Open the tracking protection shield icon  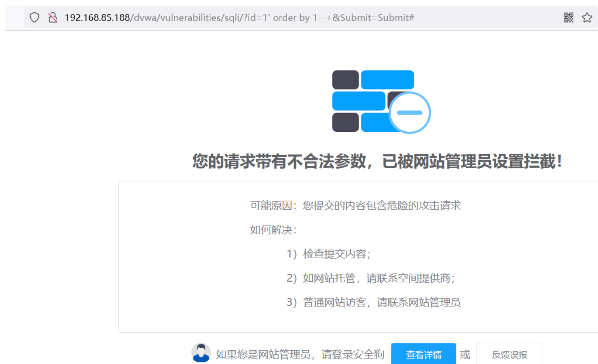34,17
